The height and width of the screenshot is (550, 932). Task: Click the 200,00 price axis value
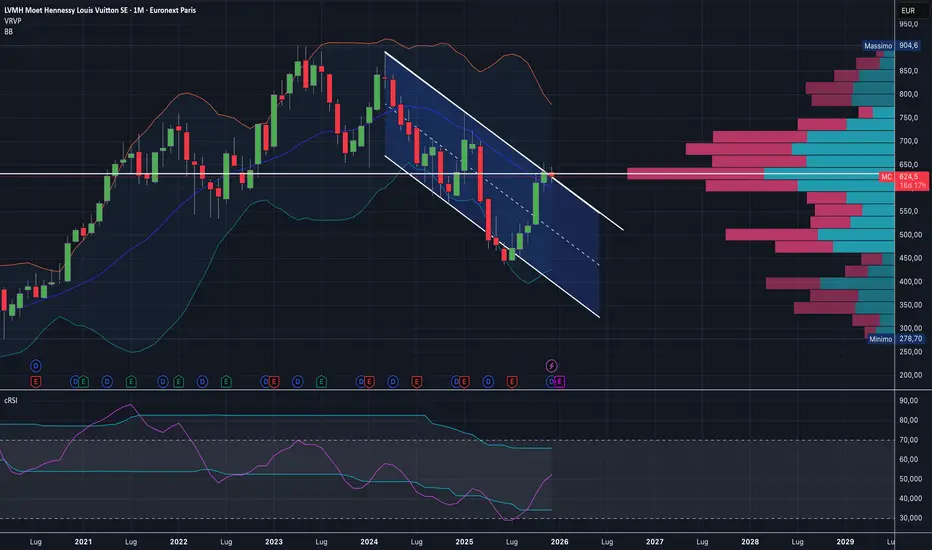tap(910, 375)
